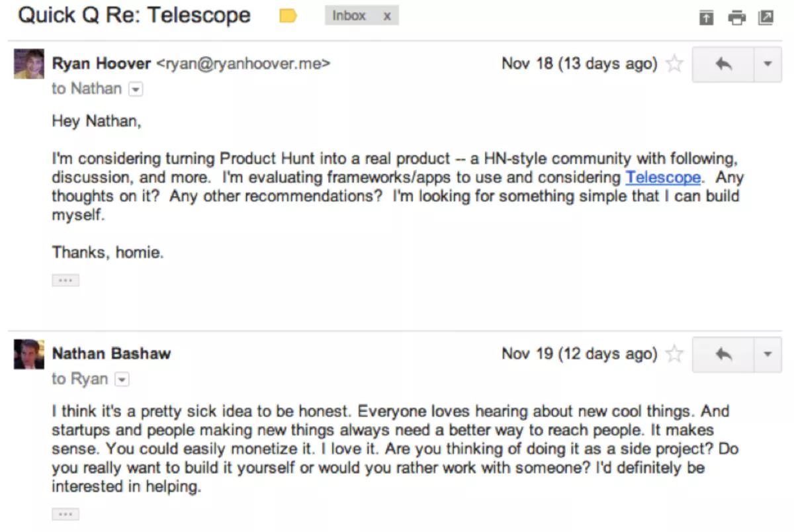Show details dropdown next to "to Ryan"

(x=121, y=380)
